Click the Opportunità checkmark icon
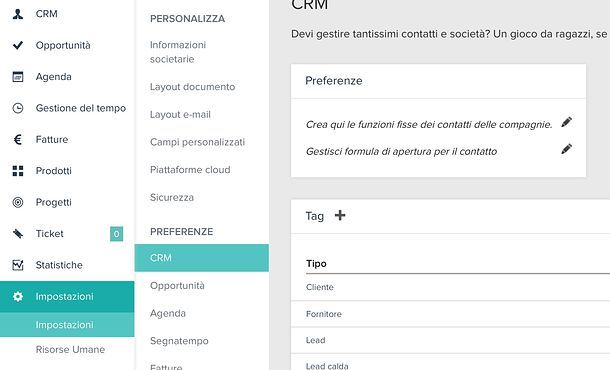Viewport: 610px width, 370px height. click(x=18, y=45)
